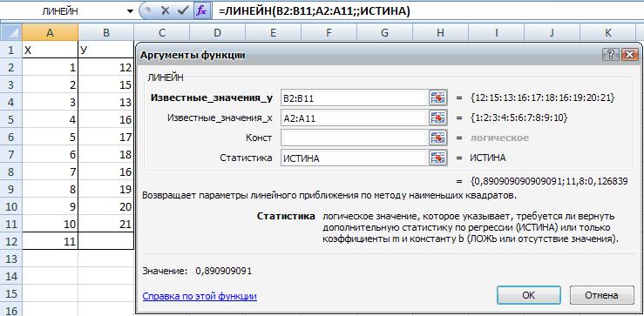This screenshot has height=316, width=644.
Task: Select column F header
Action: 329,33
